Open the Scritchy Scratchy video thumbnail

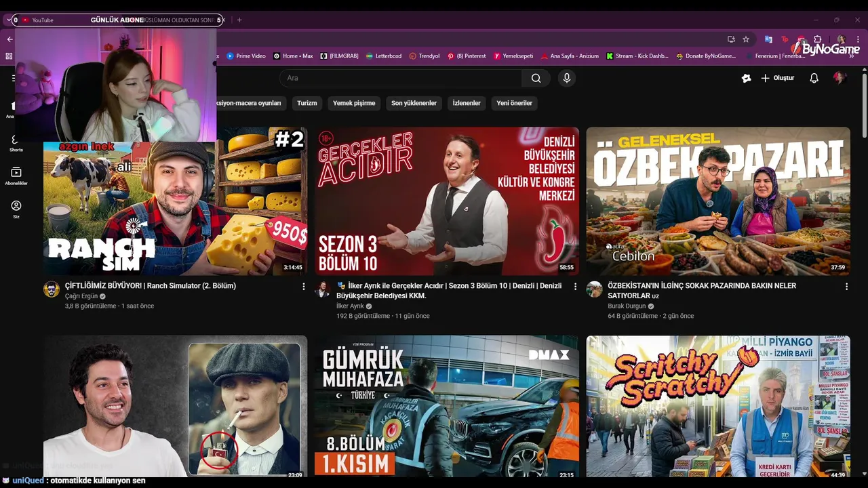pos(718,406)
